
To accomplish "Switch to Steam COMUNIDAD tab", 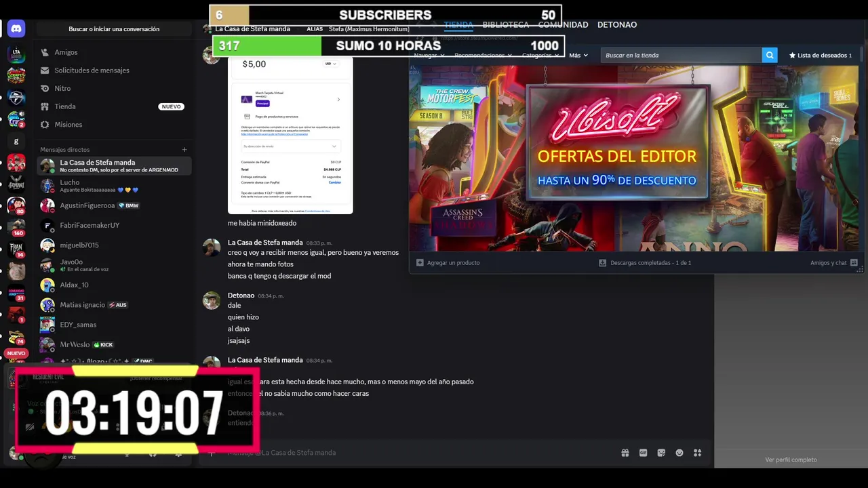I will tap(563, 25).
